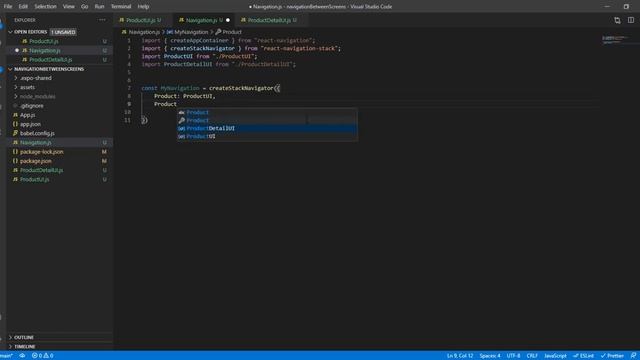This screenshot has height=360, width=640.
Task: Open ProductUI.js in the project tree
Action: pyautogui.click(x=34, y=179)
